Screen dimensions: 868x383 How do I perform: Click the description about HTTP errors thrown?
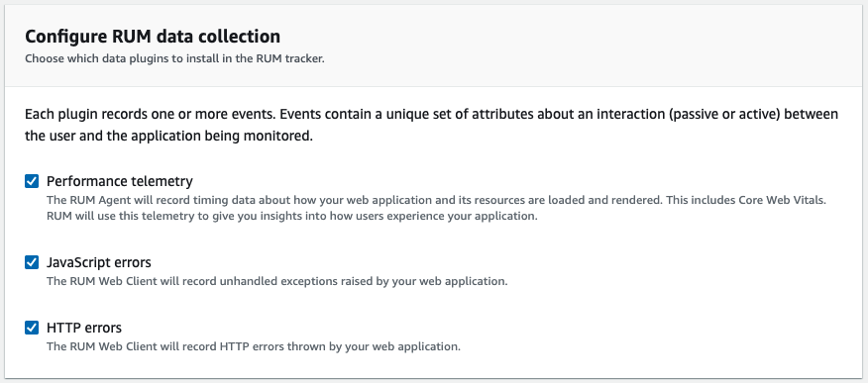(x=254, y=347)
